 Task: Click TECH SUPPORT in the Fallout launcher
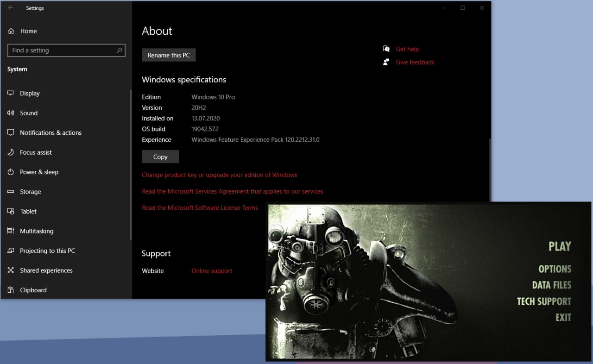point(544,301)
